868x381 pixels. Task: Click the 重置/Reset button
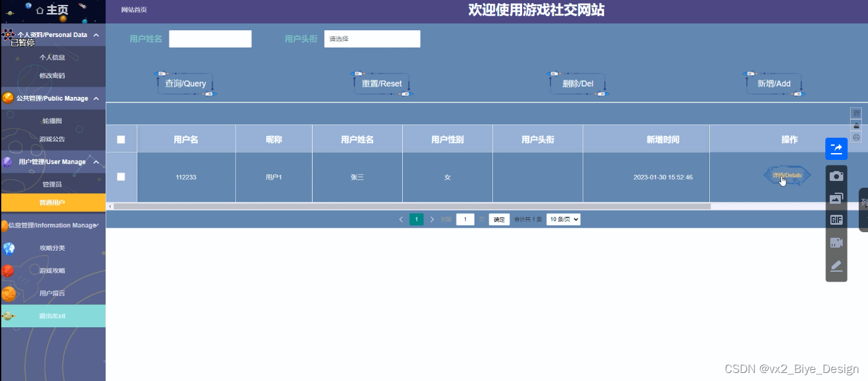381,84
